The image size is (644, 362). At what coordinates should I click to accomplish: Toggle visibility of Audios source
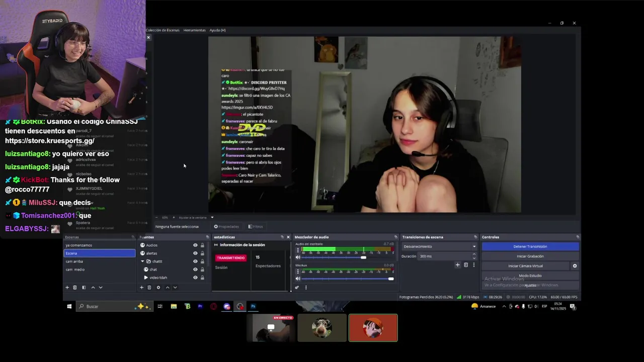click(x=195, y=245)
